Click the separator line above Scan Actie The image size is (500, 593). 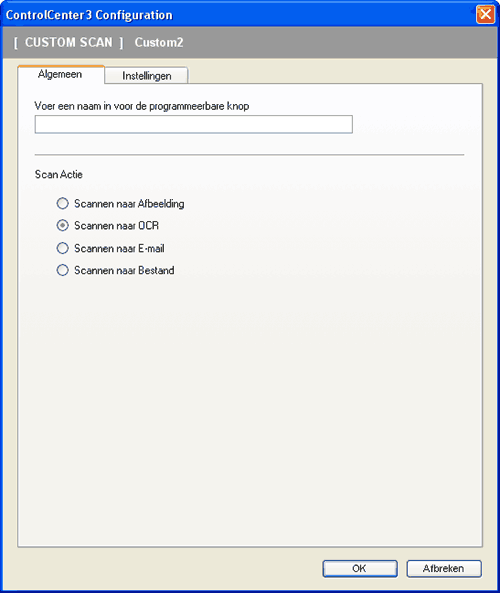pos(249,155)
